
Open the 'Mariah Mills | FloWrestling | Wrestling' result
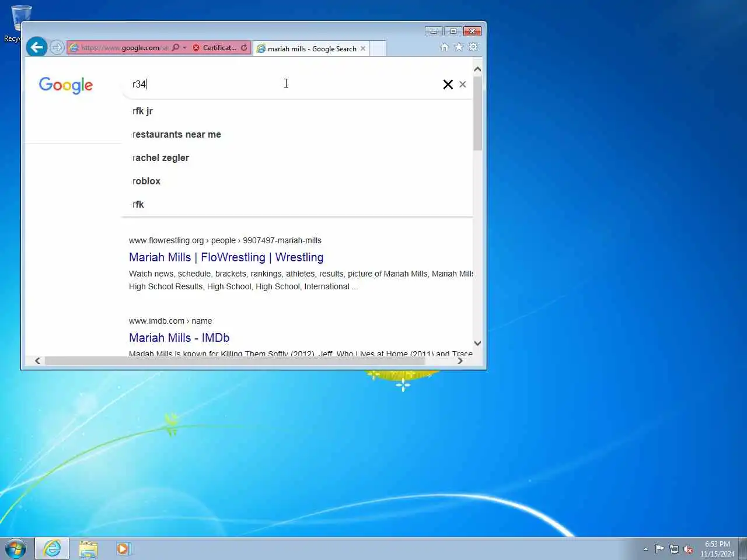tap(226, 257)
